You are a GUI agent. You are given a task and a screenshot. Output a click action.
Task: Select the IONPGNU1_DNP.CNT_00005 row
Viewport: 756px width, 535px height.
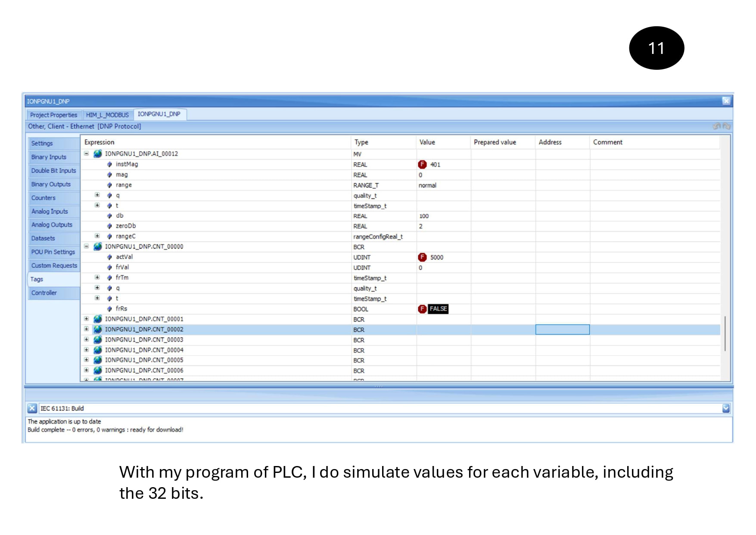(x=144, y=360)
